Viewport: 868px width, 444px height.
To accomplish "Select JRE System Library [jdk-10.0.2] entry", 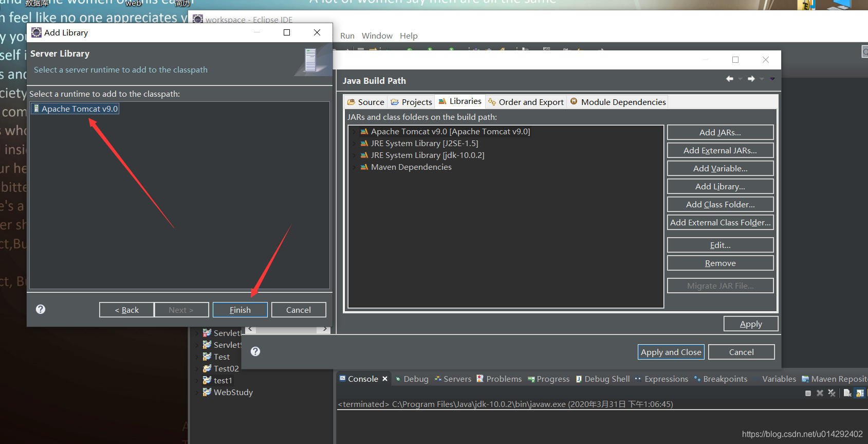I will [x=428, y=155].
